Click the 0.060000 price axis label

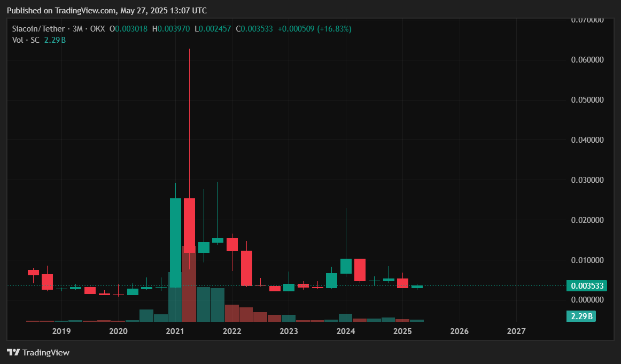pos(587,60)
